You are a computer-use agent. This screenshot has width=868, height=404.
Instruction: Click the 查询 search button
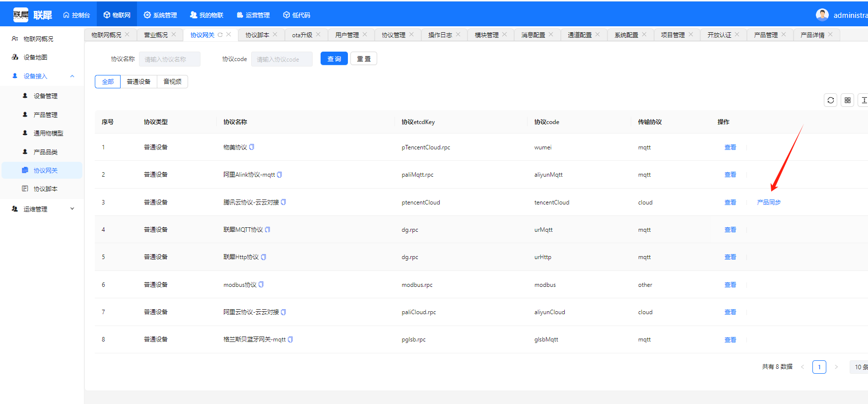click(334, 59)
